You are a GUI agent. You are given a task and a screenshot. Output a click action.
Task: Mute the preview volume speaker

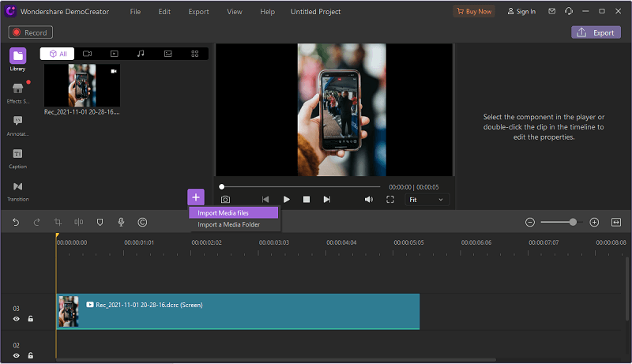click(368, 199)
